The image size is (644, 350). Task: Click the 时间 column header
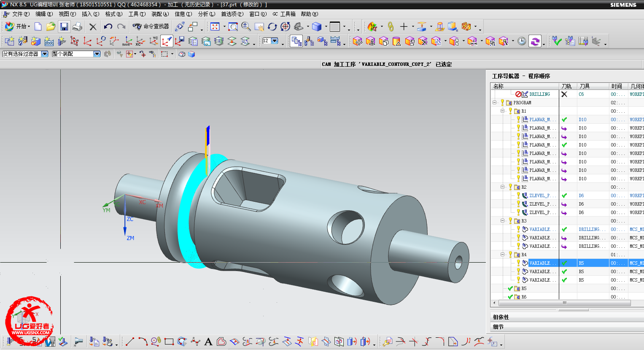click(619, 86)
